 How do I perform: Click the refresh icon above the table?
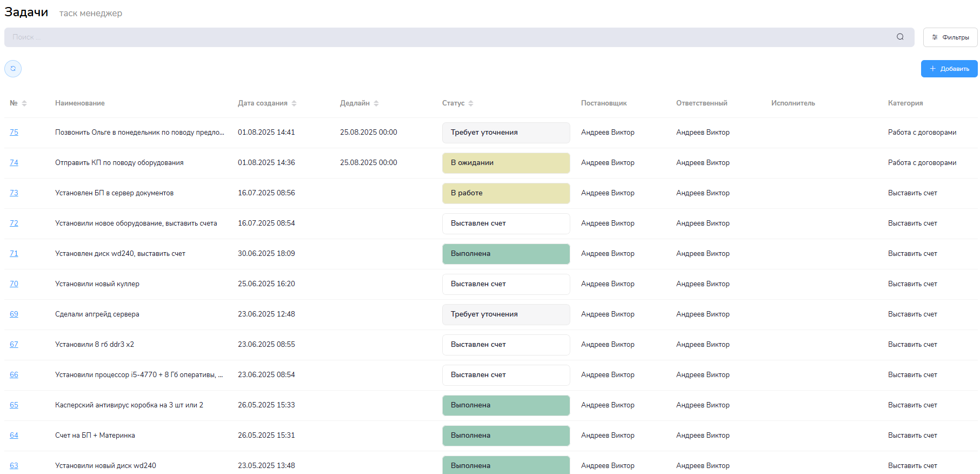[x=13, y=69]
